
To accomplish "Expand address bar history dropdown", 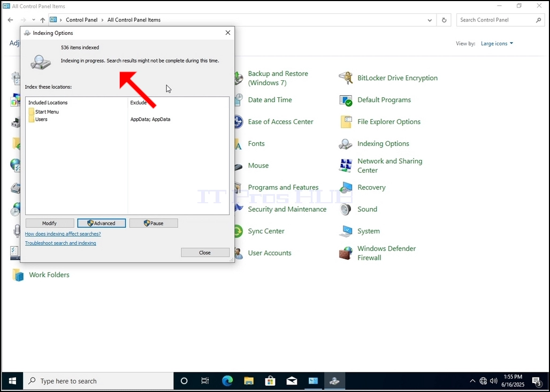I will pos(430,20).
